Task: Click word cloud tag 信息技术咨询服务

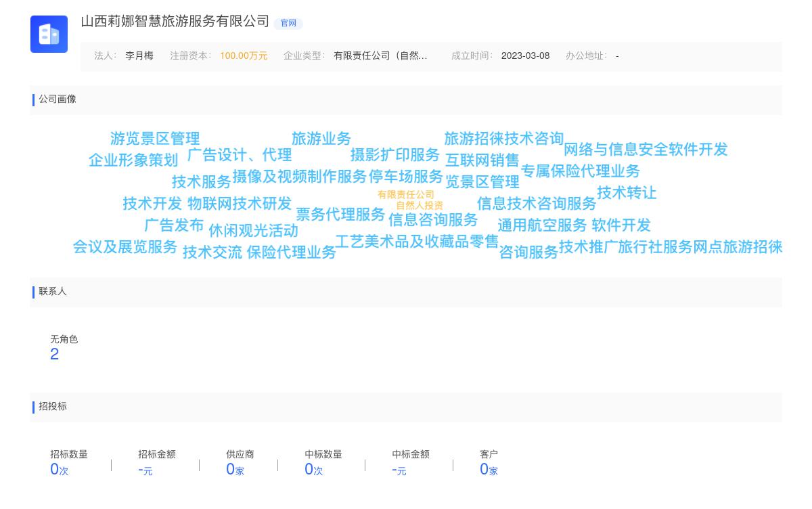Action: 537,204
